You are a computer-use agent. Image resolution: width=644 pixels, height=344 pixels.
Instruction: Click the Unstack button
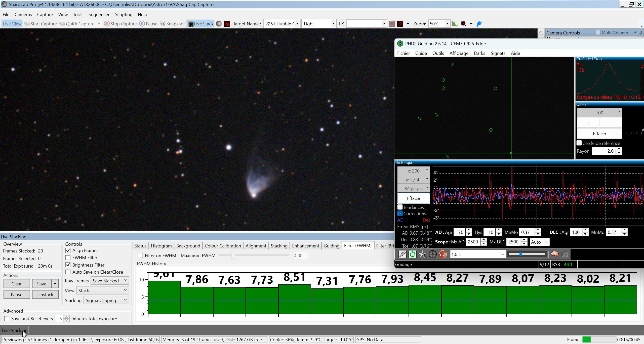[x=45, y=294]
